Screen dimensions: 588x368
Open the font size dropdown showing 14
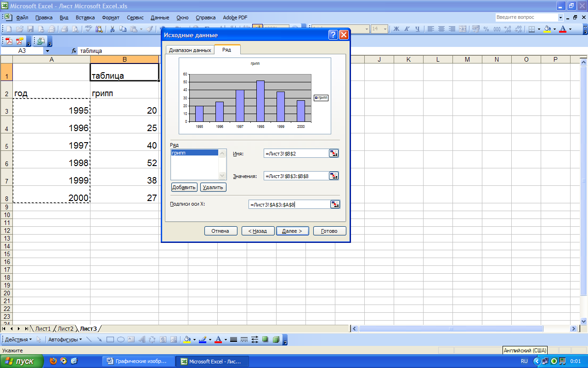(x=386, y=29)
